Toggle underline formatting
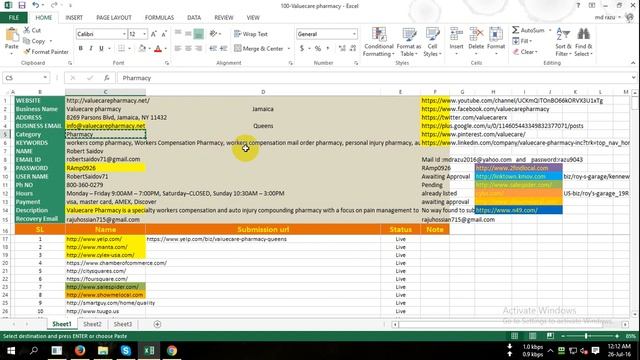 pyautogui.click(x=101, y=49)
